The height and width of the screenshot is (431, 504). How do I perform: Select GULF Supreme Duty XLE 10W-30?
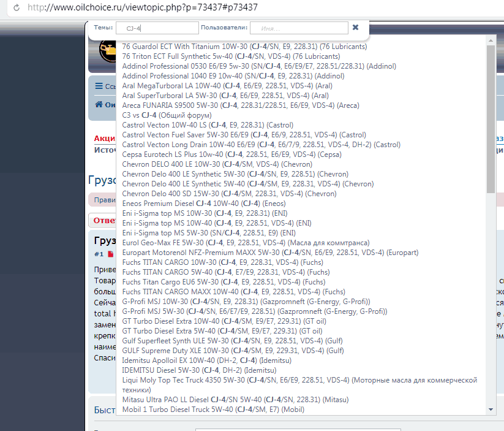tap(233, 351)
